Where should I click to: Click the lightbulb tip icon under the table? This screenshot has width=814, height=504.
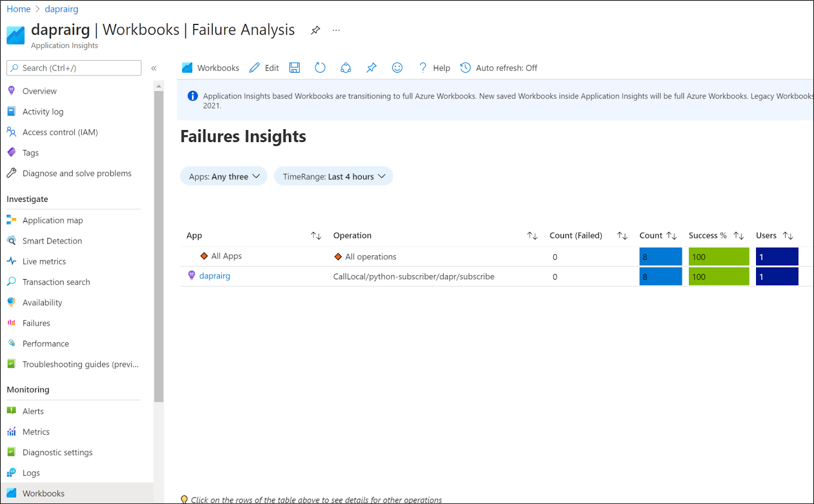pos(184,499)
